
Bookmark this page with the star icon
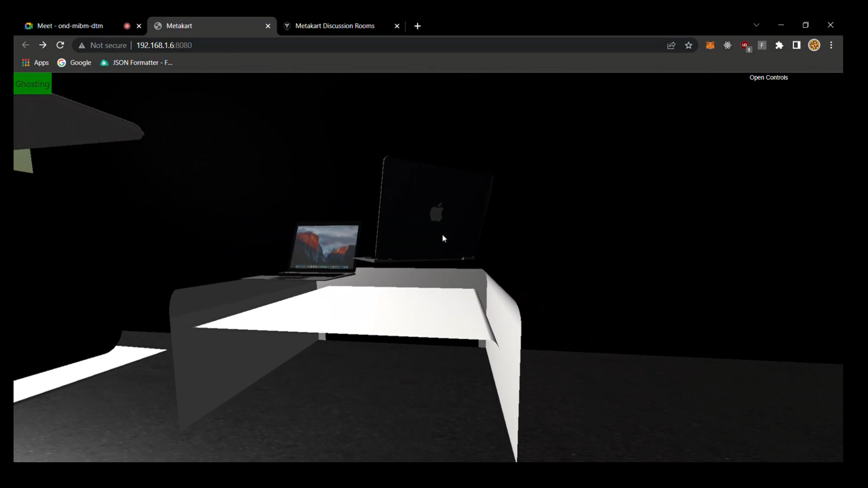(x=689, y=45)
